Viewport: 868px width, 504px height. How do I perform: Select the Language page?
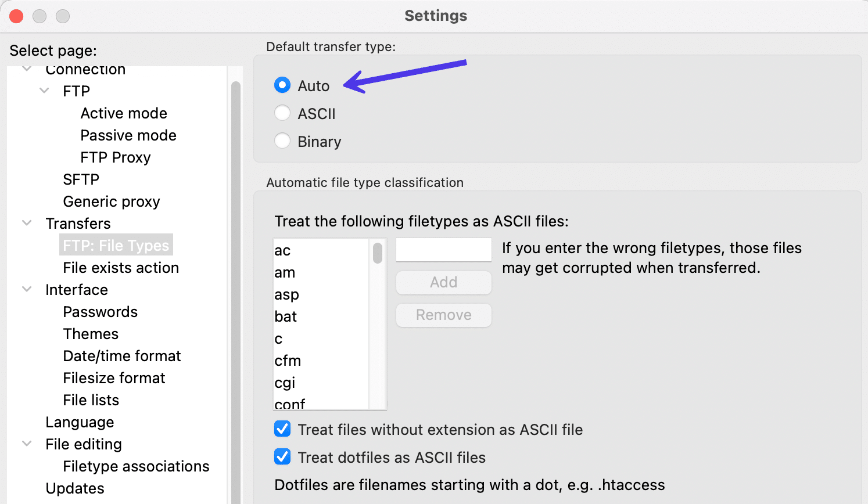80,422
